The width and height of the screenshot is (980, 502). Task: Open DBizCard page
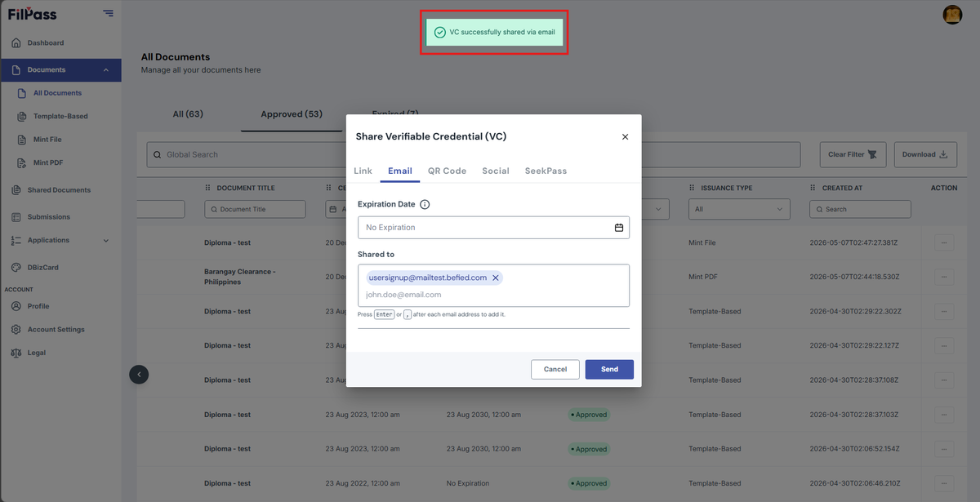43,268
